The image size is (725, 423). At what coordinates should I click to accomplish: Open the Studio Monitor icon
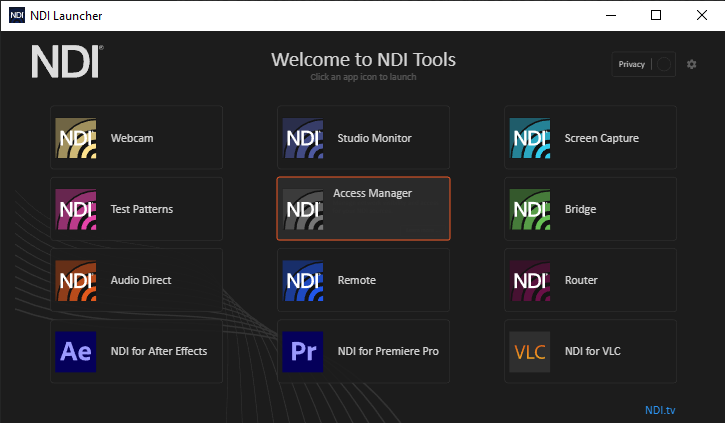(x=303, y=138)
